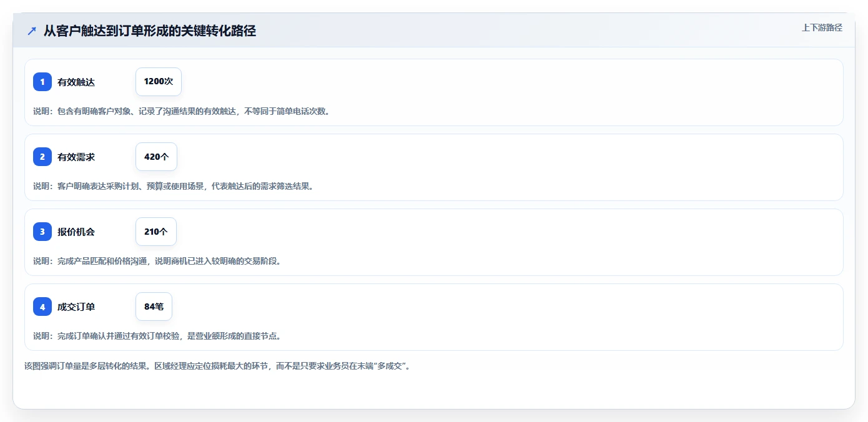Select the 报价机会 stage label
This screenshot has width=868, height=422.
click(76, 232)
